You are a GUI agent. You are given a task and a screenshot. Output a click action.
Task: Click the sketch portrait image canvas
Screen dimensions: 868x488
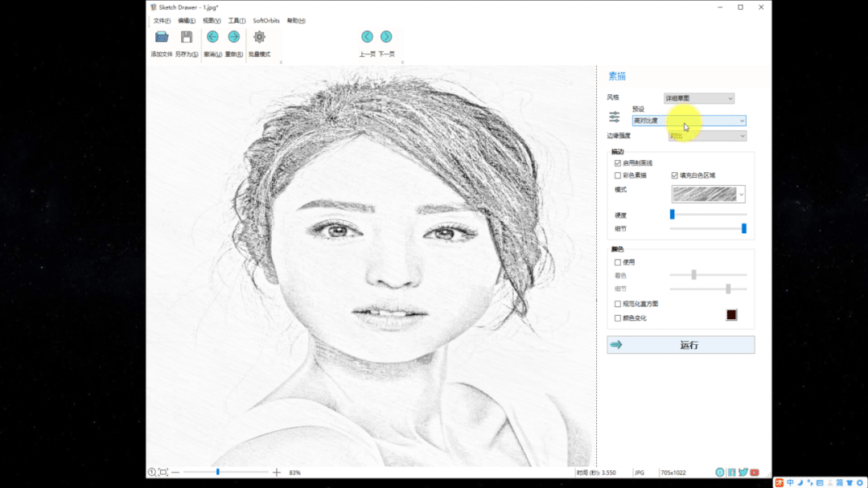coord(371,266)
